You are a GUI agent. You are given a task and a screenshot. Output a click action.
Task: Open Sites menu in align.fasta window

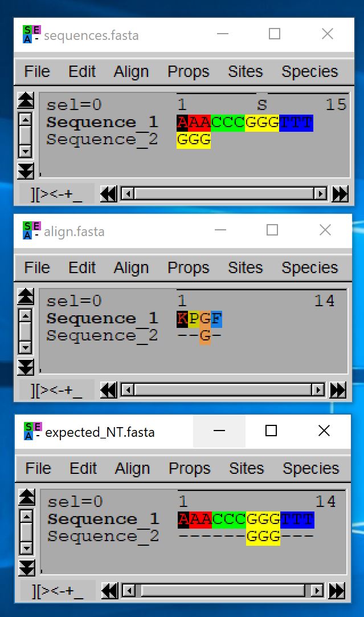point(245,268)
